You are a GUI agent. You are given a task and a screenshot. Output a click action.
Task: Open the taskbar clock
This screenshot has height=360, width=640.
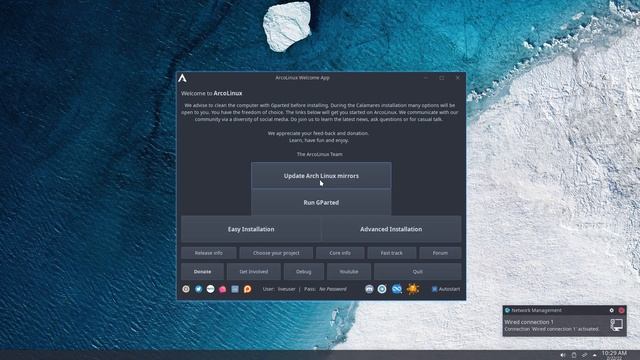coord(614,355)
